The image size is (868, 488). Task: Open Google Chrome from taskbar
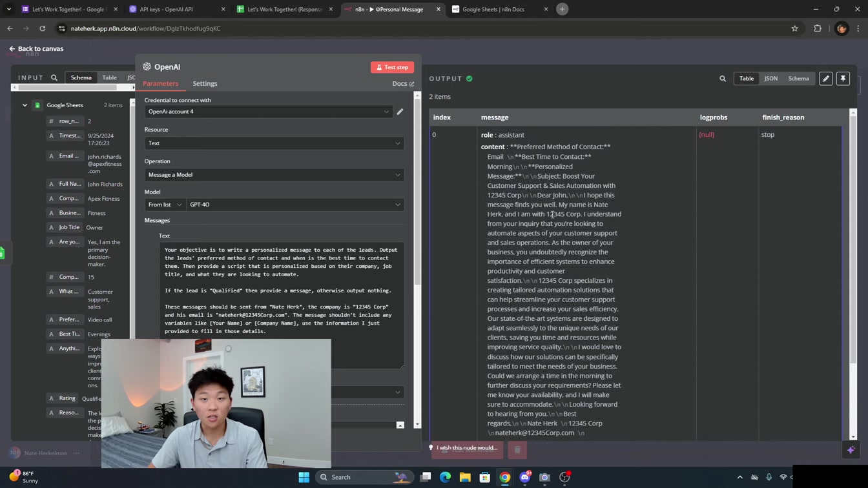coord(505,477)
